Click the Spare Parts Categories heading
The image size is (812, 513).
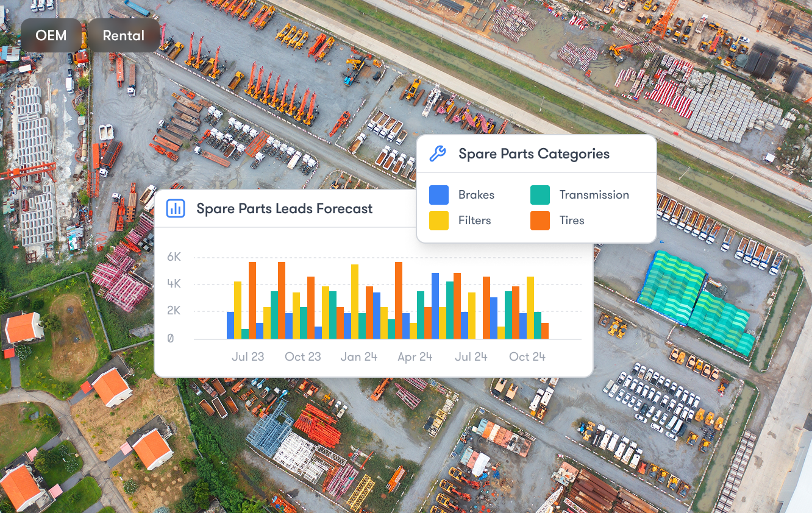pos(535,154)
